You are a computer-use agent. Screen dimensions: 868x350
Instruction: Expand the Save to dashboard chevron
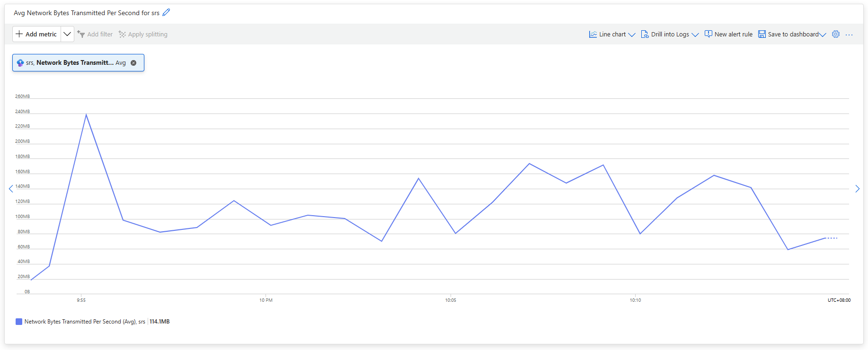pos(823,35)
